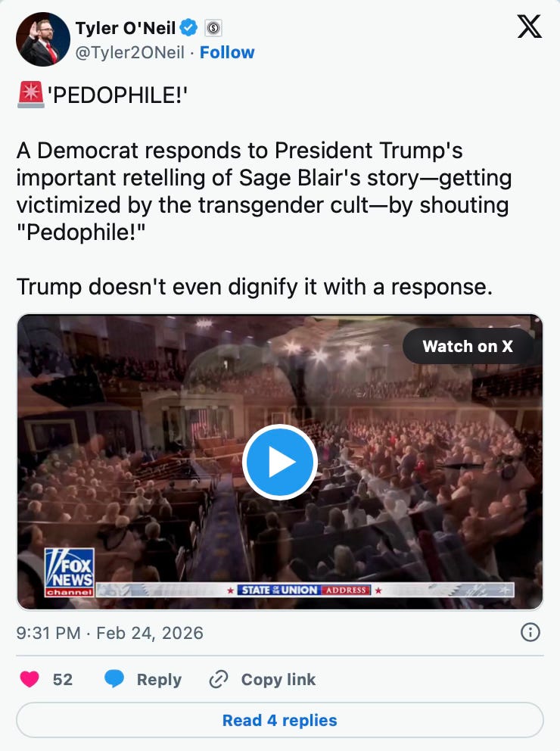Click the blue reply speech bubble icon
The image size is (560, 751).
click(114, 679)
